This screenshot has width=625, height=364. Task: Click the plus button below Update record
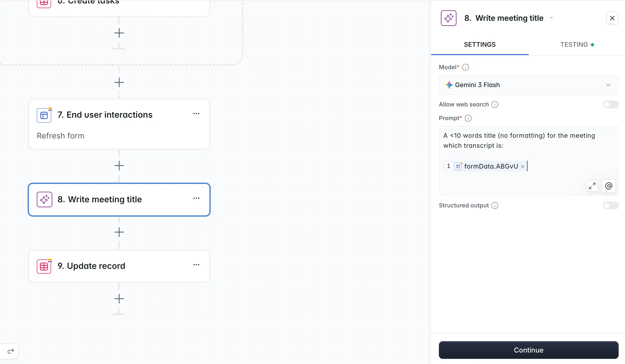click(x=119, y=299)
